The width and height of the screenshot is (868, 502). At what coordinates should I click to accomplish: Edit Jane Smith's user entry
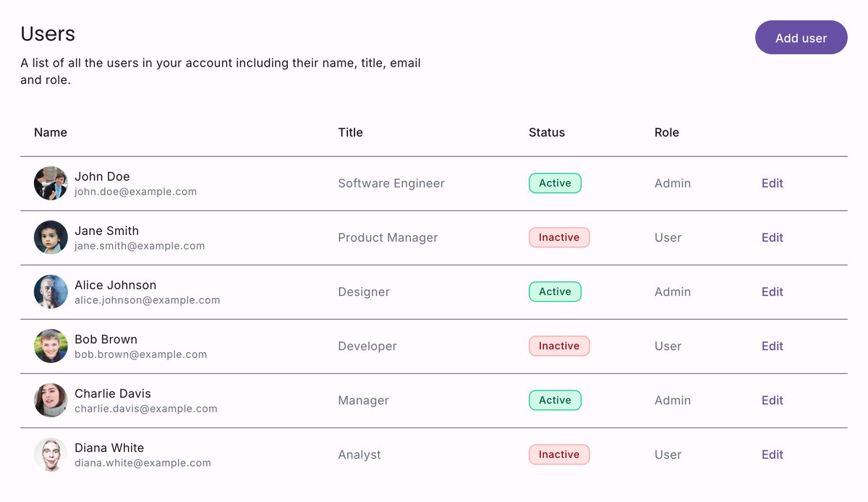(x=773, y=238)
